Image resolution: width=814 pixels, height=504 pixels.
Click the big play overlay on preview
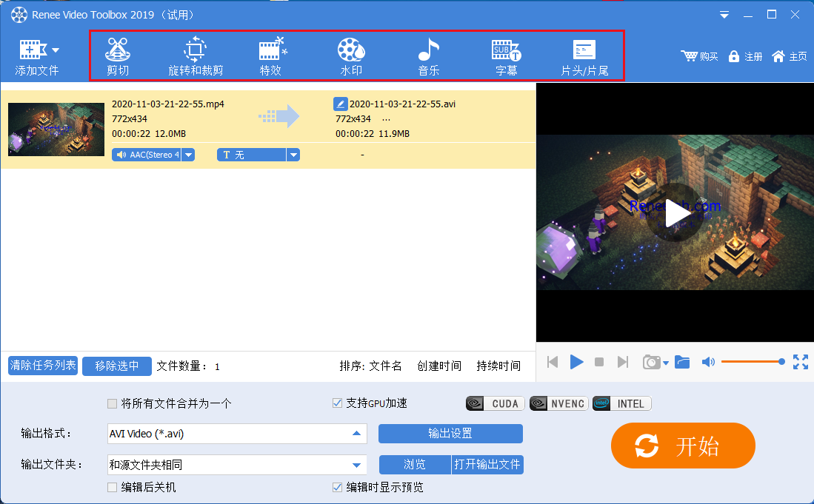675,212
